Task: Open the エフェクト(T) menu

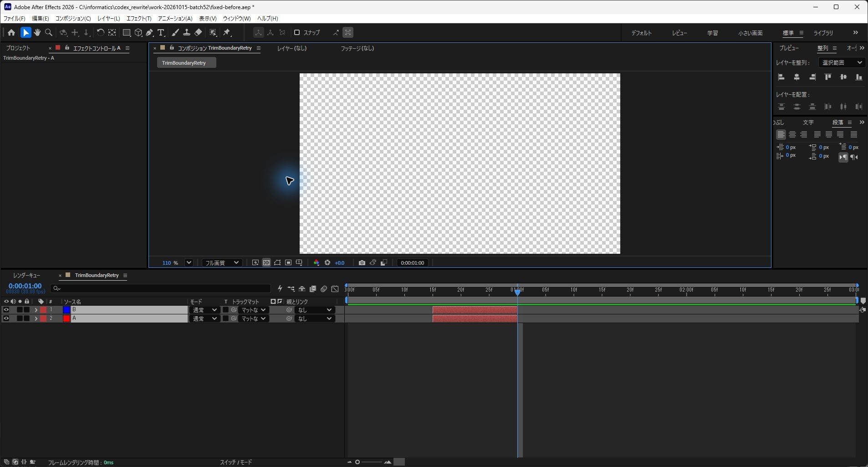Action: tap(138, 18)
